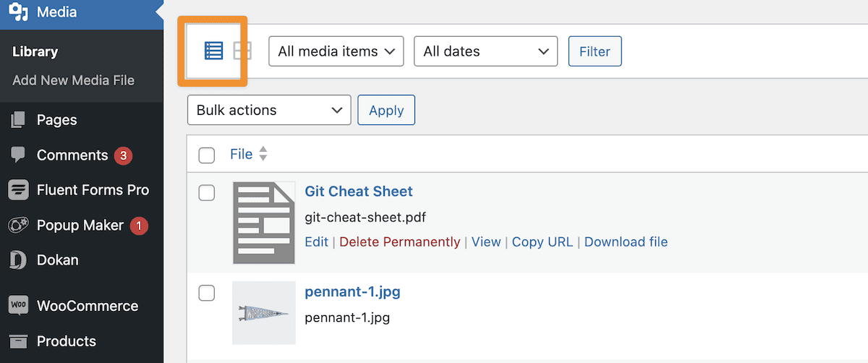868x363 pixels.
Task: Switch to list view icon
Action: pyautogui.click(x=213, y=51)
